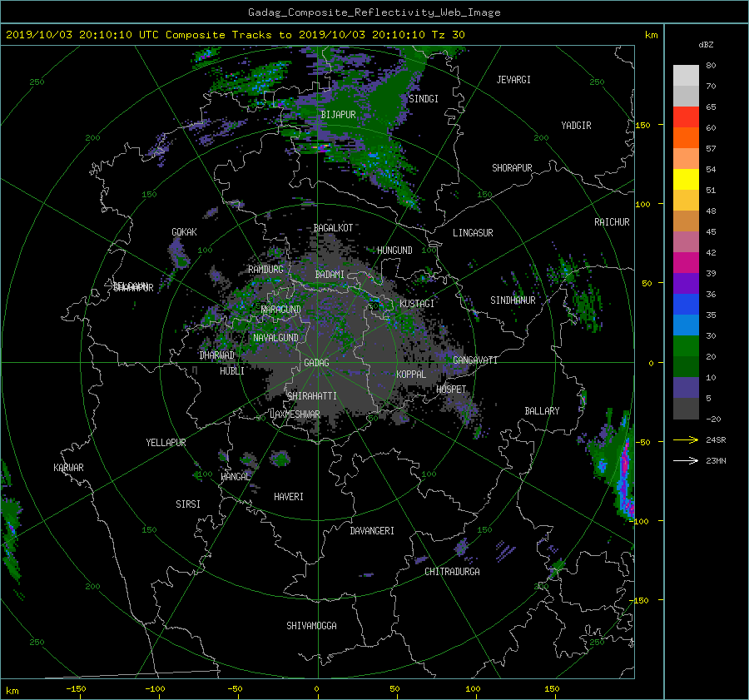This screenshot has height=700, width=749.
Task: Click the HUNGUND label
Action: (x=394, y=251)
